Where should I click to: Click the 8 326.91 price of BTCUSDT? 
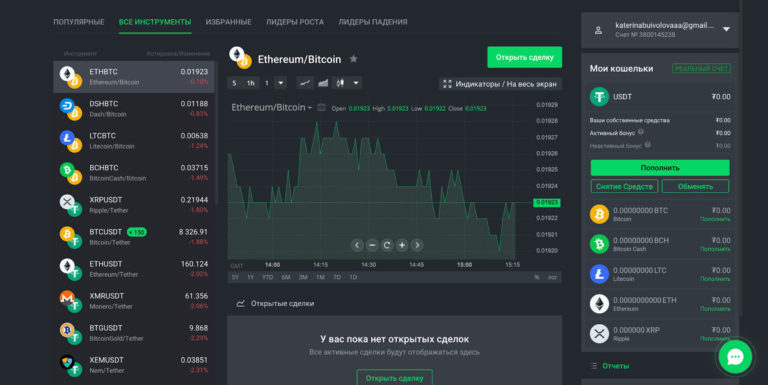click(193, 232)
